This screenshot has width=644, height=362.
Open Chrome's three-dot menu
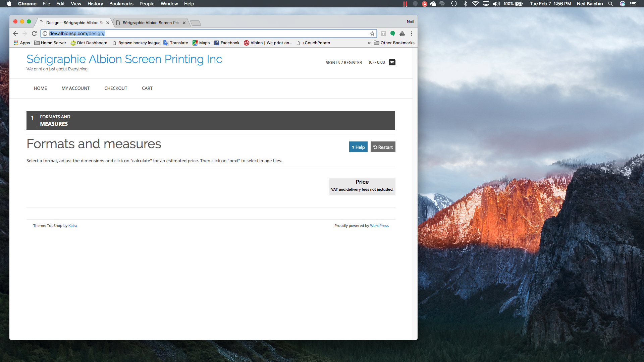412,34
